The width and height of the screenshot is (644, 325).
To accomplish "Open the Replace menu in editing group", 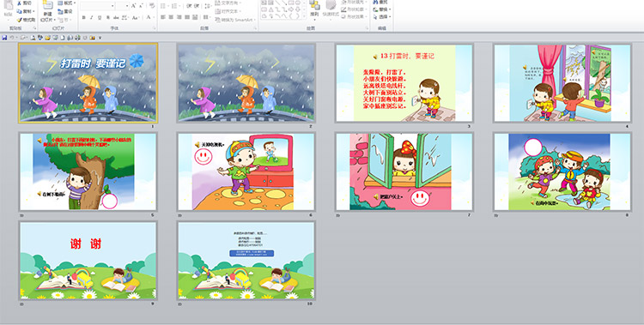I will [x=382, y=9].
